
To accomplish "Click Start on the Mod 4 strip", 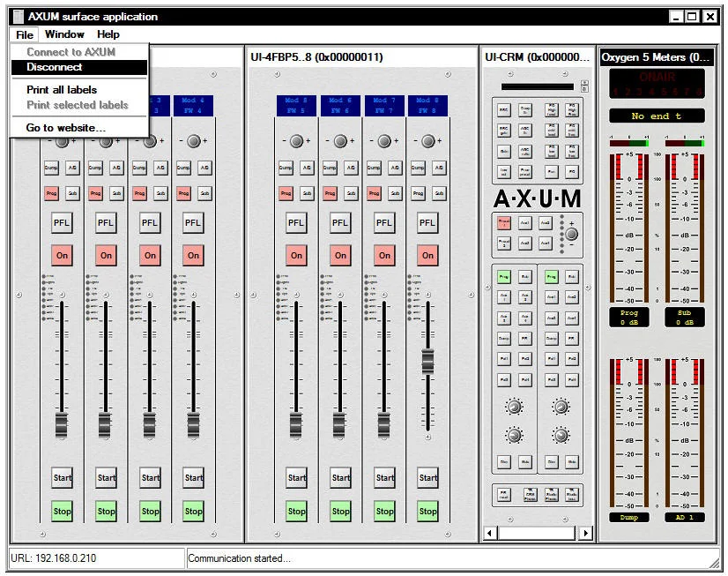I will click(x=193, y=477).
